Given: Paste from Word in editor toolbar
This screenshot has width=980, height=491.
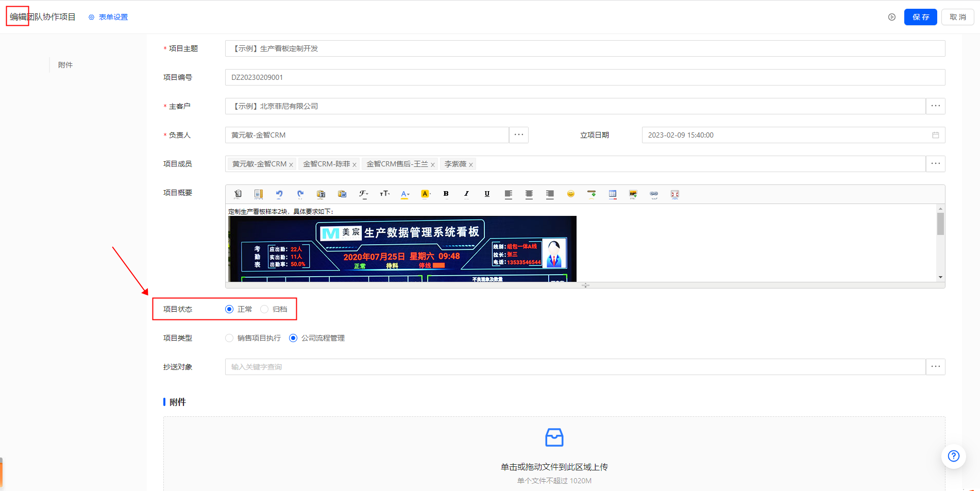Looking at the screenshot, I should pos(342,194).
